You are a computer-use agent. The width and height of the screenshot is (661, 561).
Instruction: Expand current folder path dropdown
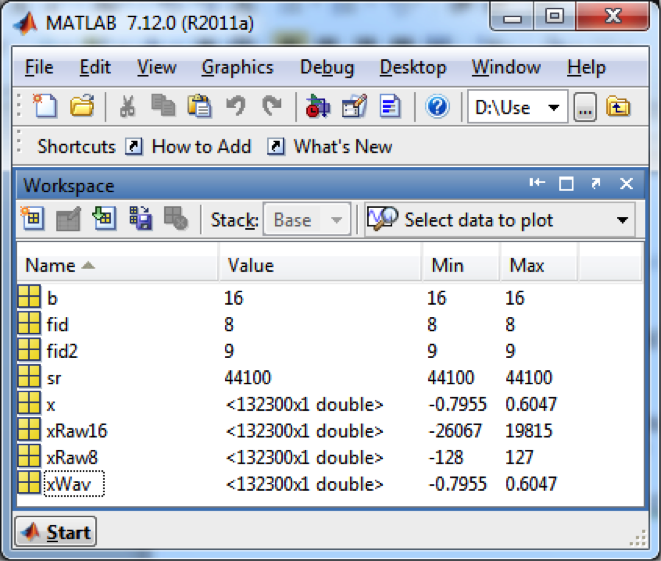554,107
